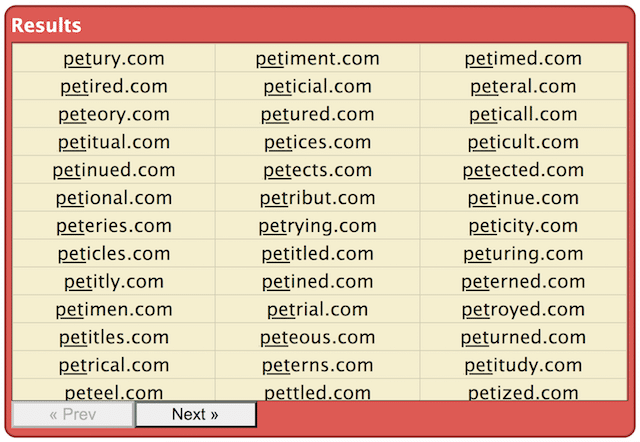Open peticial.com domain link
Image resolution: width=640 pixels, height=442 pixels.
317,87
